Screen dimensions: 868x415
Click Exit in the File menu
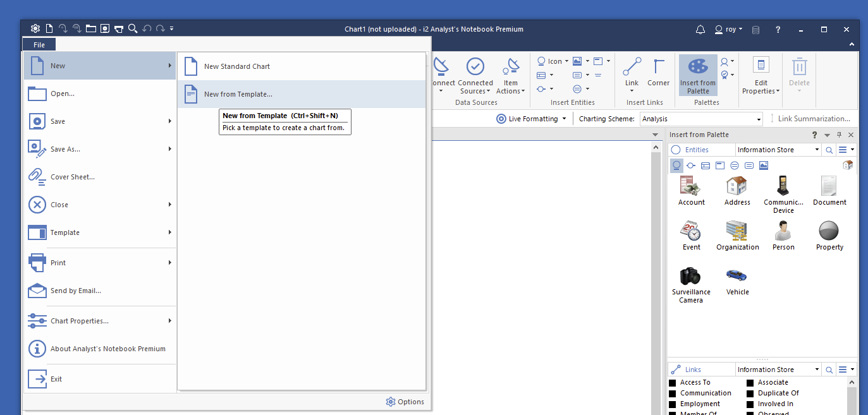tap(56, 379)
